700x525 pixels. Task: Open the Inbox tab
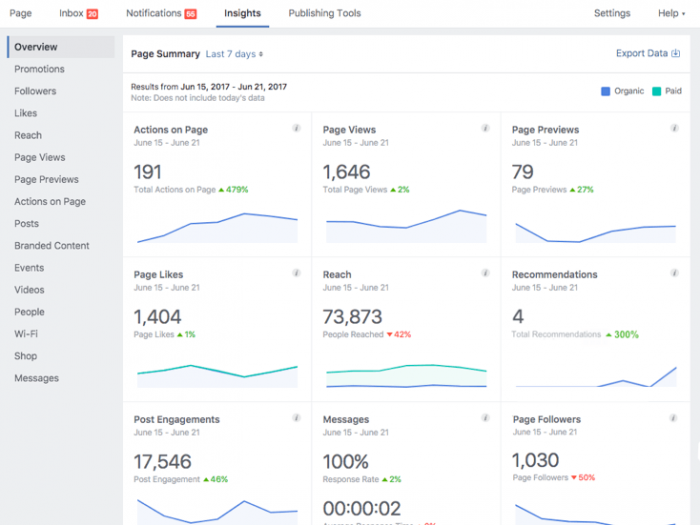pos(78,14)
